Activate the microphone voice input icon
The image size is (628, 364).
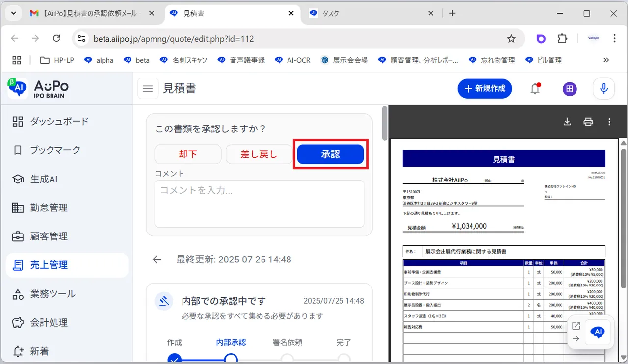[604, 89]
